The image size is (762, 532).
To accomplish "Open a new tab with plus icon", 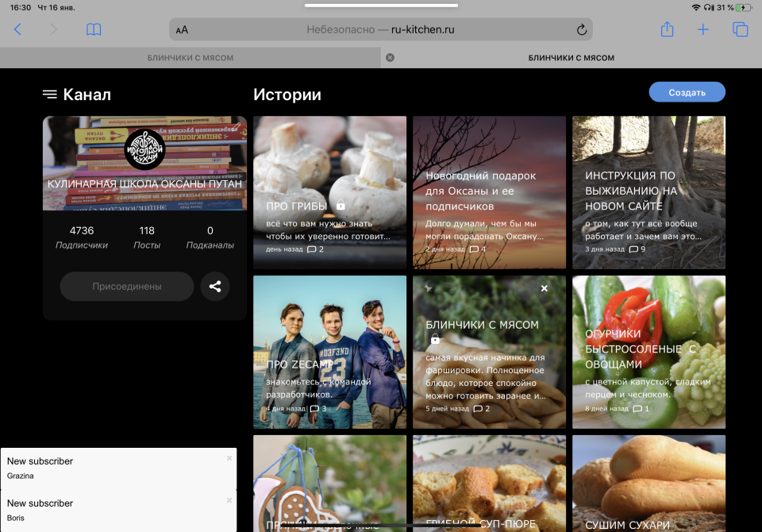I will point(703,29).
